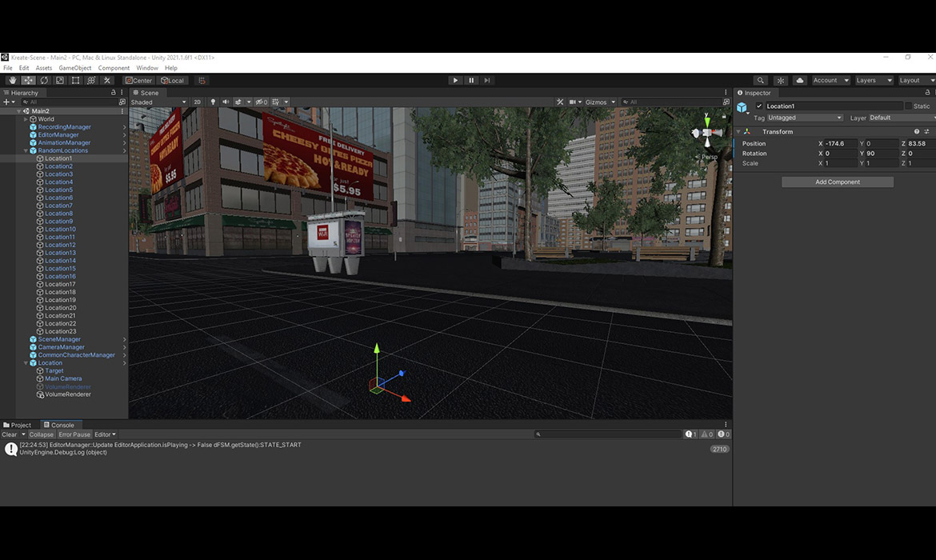The width and height of the screenshot is (936, 560).
Task: Toggle scene lighting bulb icon
Action: click(213, 102)
